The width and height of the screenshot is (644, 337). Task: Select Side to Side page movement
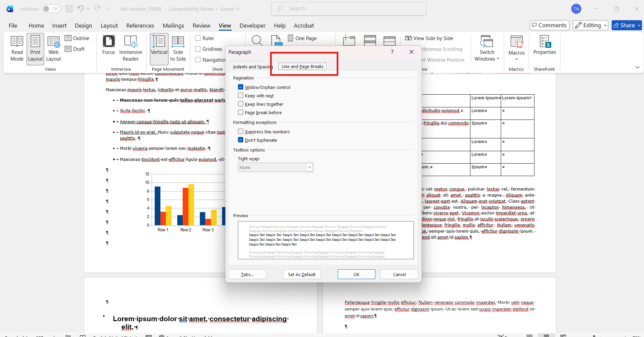click(x=178, y=49)
